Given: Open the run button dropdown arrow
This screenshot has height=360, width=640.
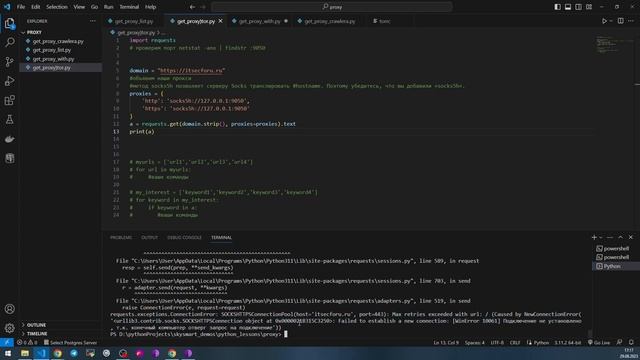Looking at the screenshot, I should click(611, 21).
